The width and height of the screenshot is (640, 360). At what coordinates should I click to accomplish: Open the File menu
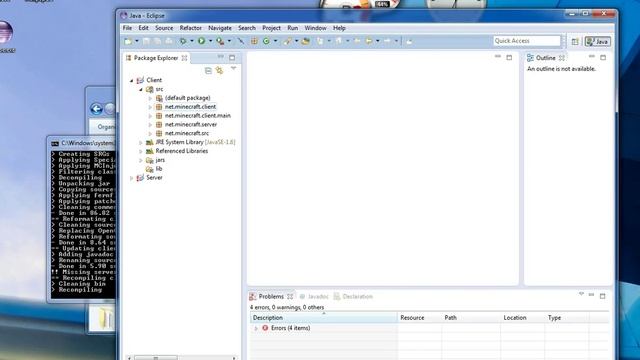tap(127, 28)
